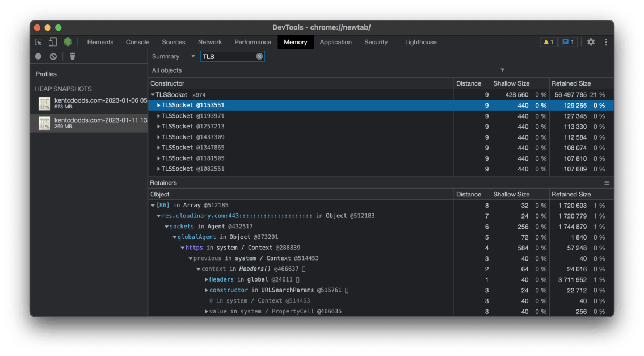Open the three-dot customize menu
Image resolution: width=644 pixels, height=356 pixels.
pyautogui.click(x=606, y=42)
